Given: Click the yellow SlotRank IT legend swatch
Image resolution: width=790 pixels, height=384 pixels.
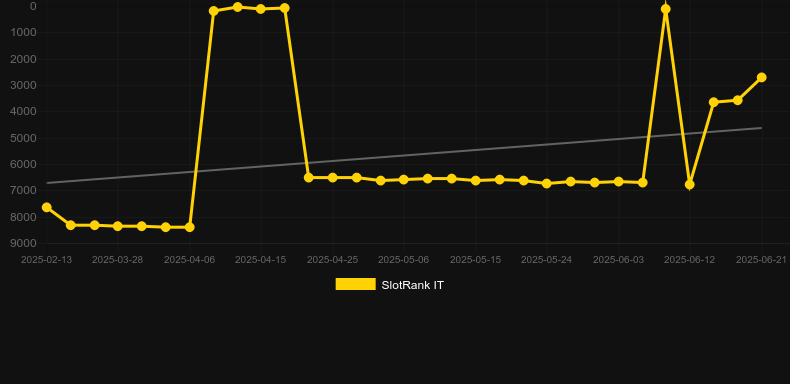Looking at the screenshot, I should pos(355,284).
